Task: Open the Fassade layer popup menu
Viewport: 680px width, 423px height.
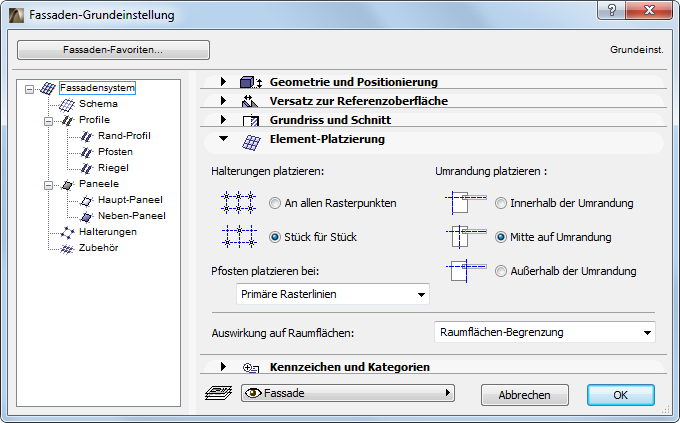Action: point(348,393)
